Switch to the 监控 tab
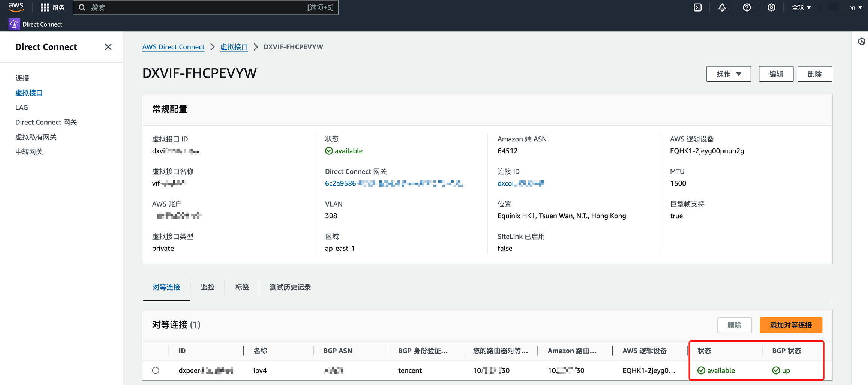The height and width of the screenshot is (385, 868). tap(208, 287)
